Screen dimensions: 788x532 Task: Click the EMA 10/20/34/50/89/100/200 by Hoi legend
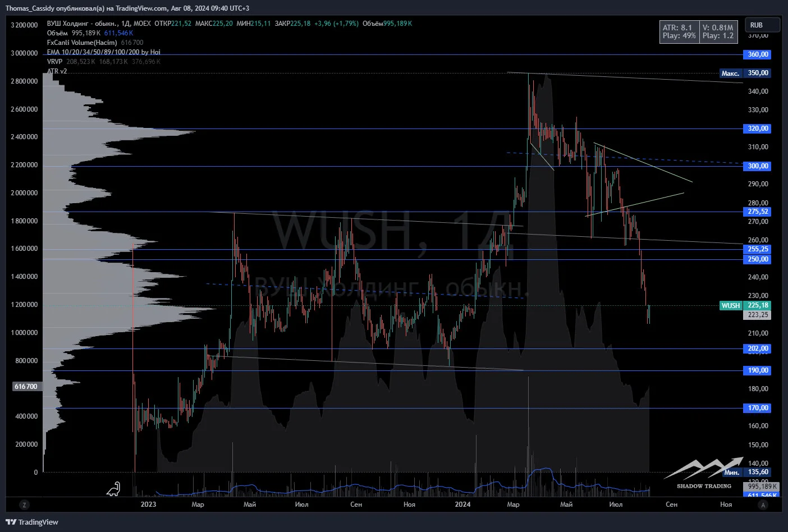click(x=104, y=52)
